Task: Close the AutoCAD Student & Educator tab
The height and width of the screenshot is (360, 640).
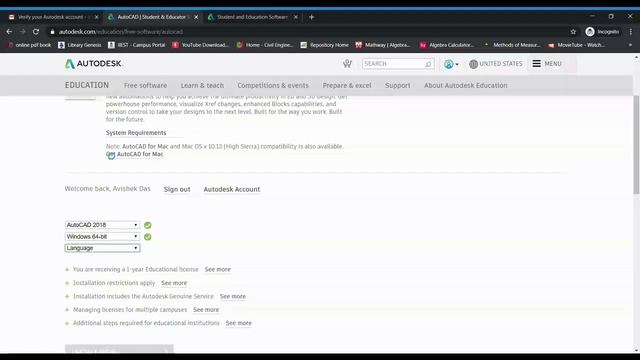Action: tap(196, 17)
